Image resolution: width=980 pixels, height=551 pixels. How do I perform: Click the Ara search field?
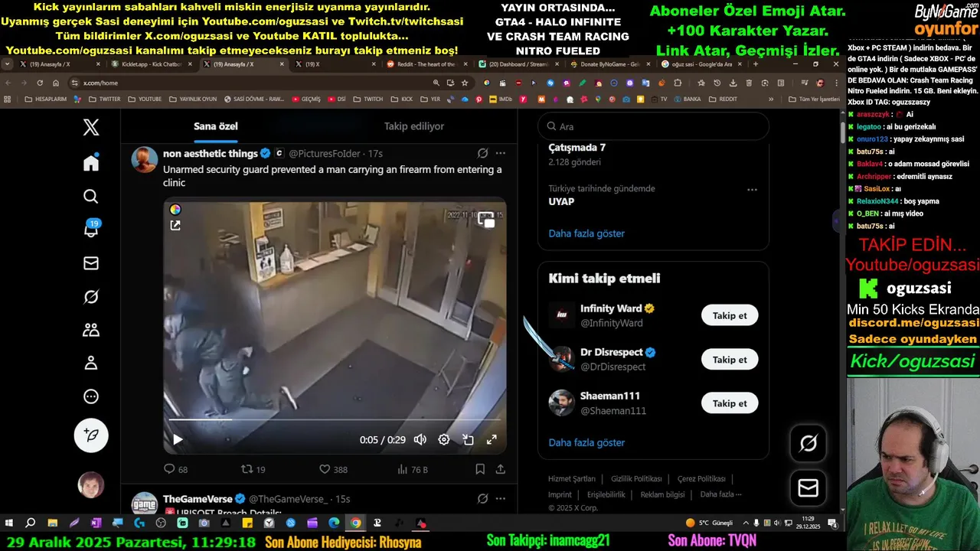coord(653,126)
